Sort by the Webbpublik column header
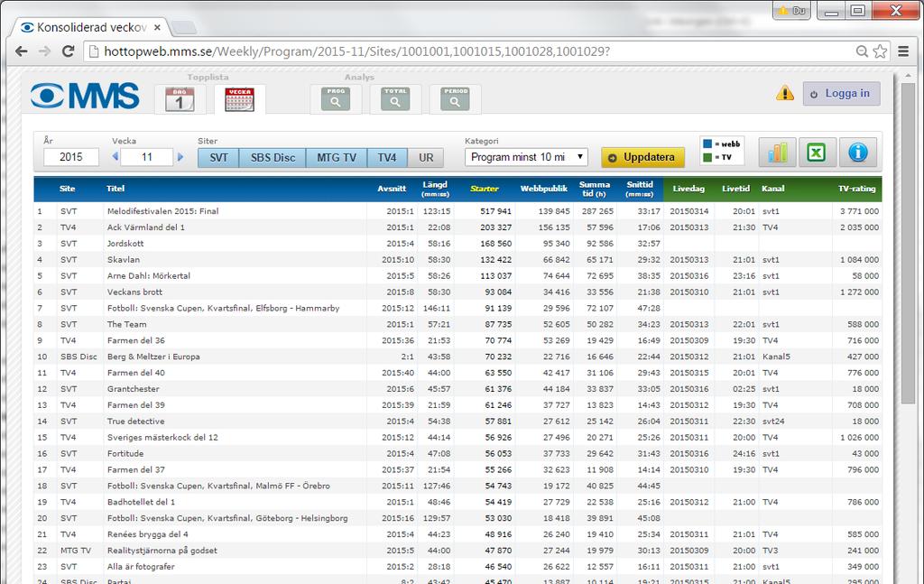Viewport: 924px width, 584px height. point(544,189)
